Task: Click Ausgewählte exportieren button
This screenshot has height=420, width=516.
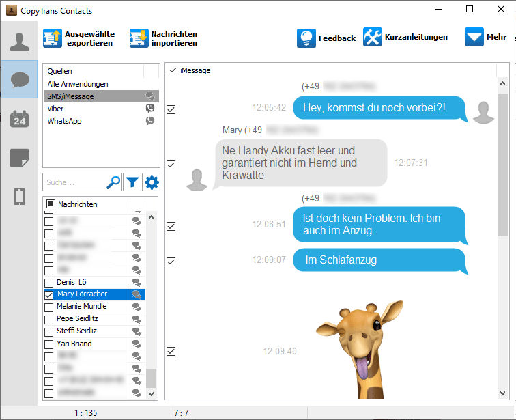Action: pyautogui.click(x=79, y=38)
